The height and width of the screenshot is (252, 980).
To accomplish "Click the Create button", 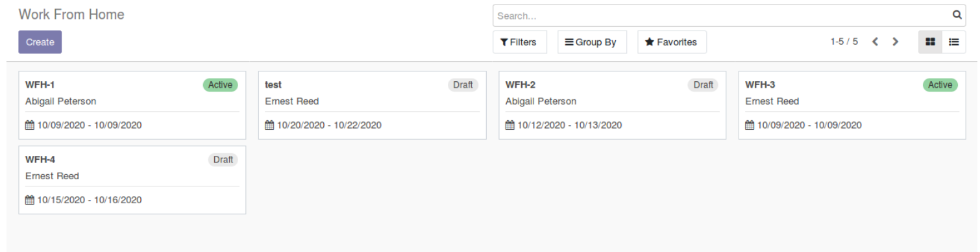I will (40, 42).
